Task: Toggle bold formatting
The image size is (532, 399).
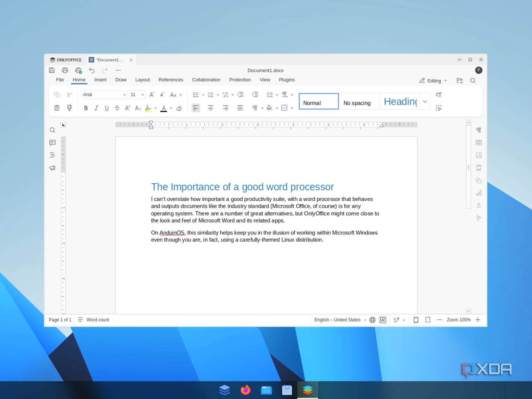Action: [x=85, y=108]
